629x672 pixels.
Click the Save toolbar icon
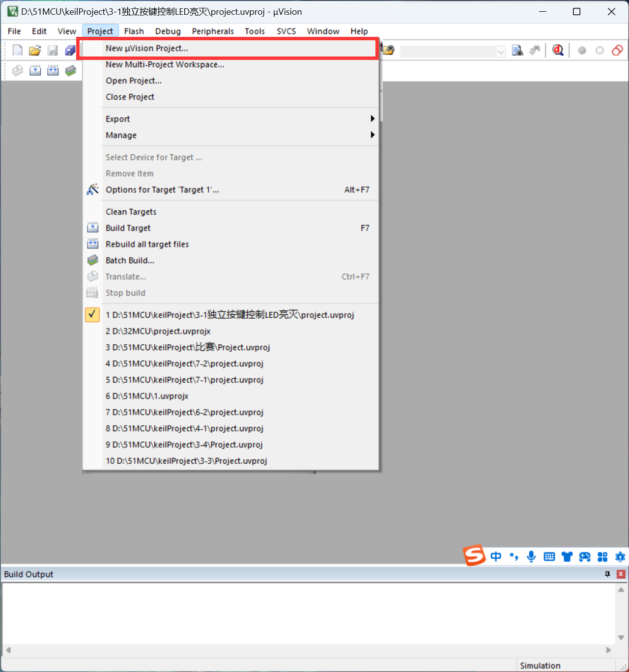click(53, 50)
